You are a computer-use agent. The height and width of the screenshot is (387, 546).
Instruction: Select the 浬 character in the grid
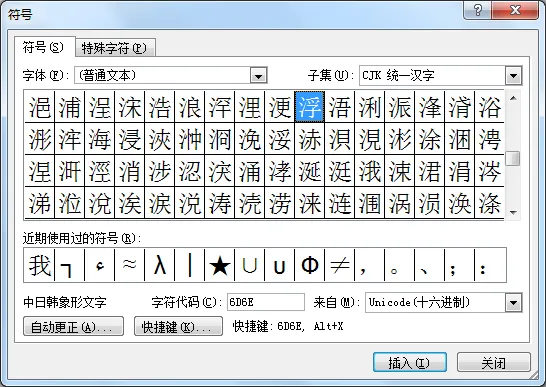(250, 107)
